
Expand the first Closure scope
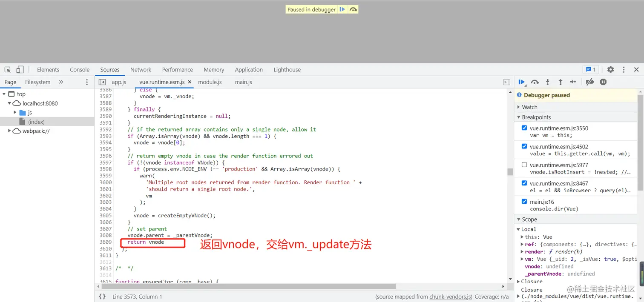coord(519,282)
